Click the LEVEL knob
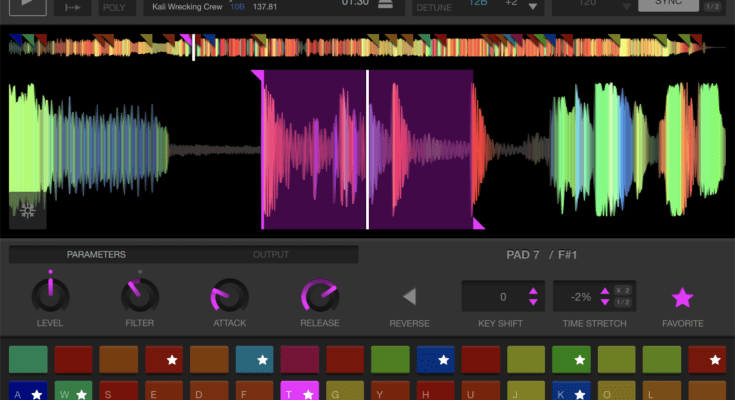 point(49,294)
